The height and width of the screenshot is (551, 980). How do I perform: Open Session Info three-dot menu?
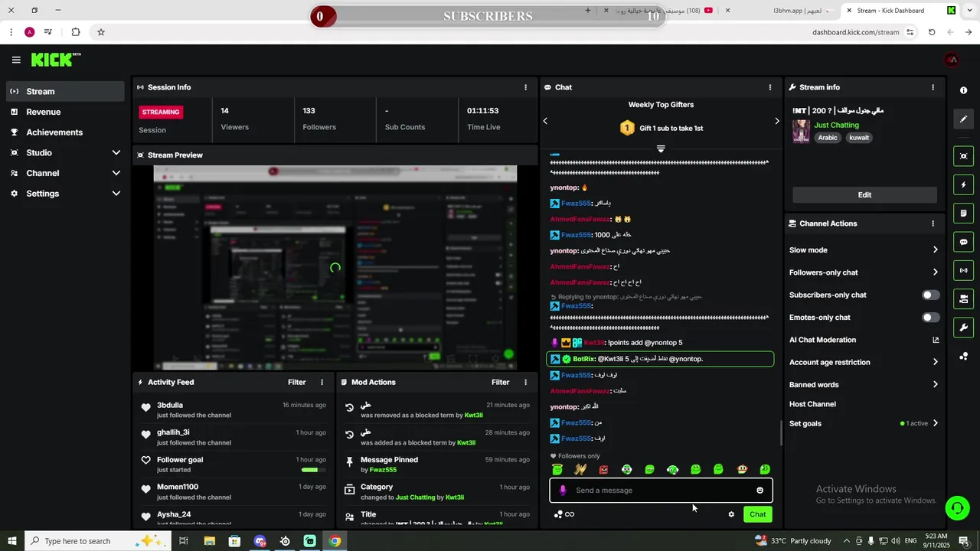525,87
